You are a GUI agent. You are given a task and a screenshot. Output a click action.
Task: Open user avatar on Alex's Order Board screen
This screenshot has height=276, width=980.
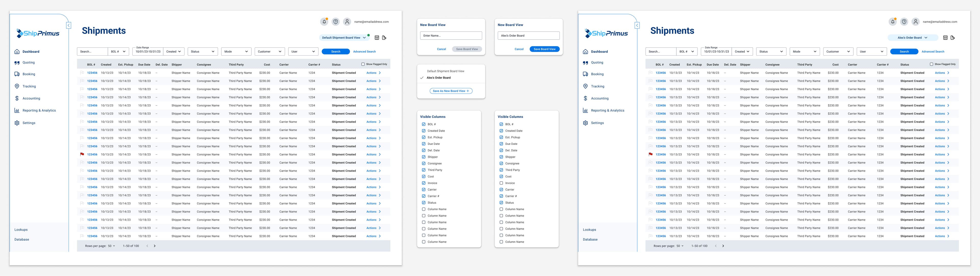click(x=916, y=22)
